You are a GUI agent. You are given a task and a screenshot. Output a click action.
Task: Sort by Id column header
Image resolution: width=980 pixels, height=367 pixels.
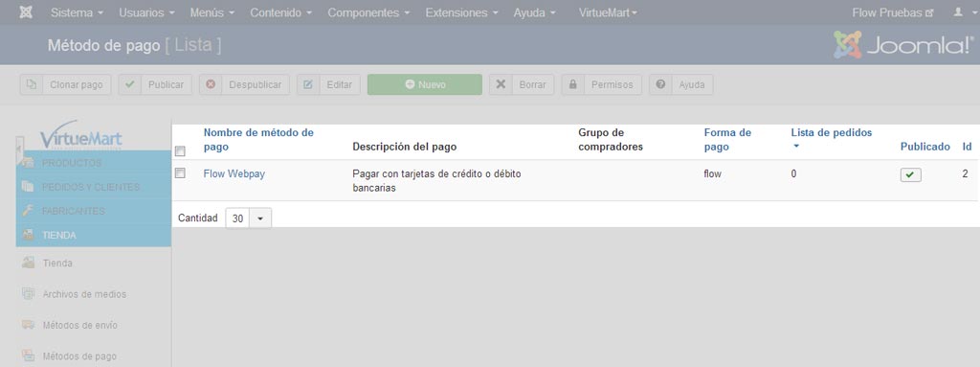[x=967, y=147]
